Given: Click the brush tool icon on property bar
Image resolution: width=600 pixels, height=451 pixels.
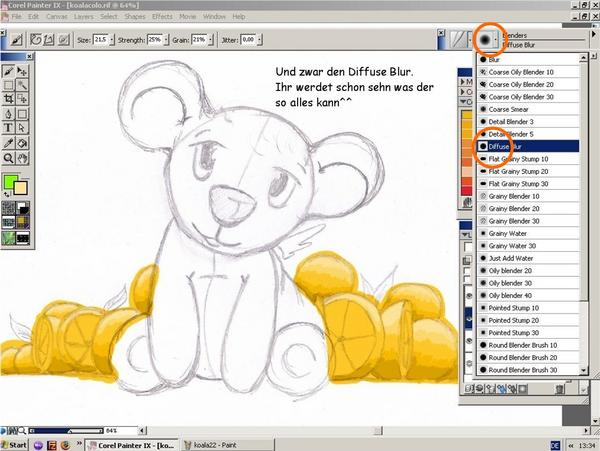Looking at the screenshot, I should pos(16,39).
